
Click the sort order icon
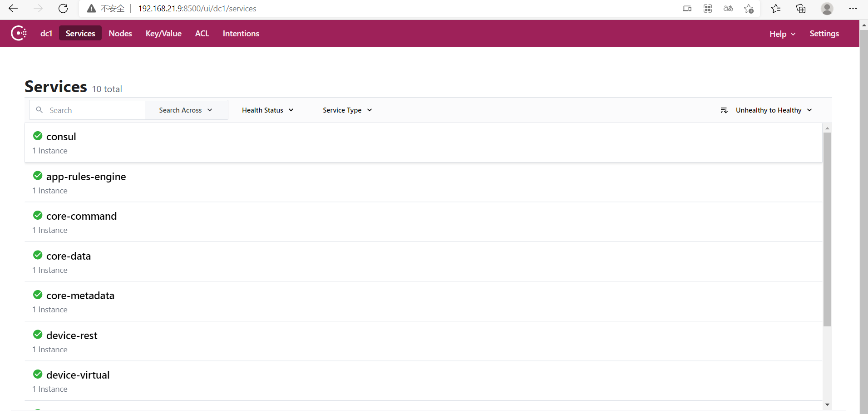coord(724,110)
